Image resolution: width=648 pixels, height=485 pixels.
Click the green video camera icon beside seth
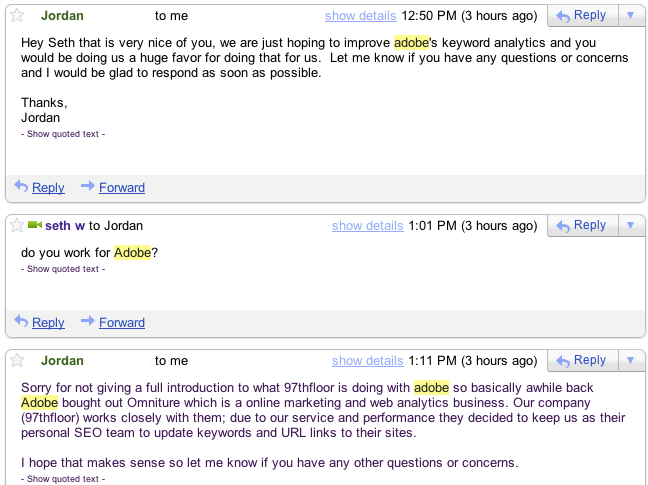[34, 226]
